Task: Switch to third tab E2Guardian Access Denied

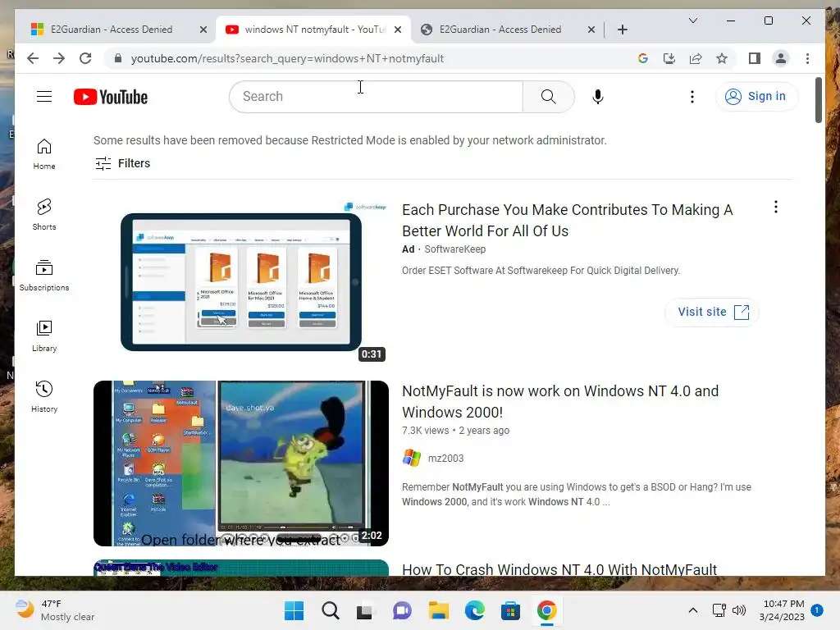Action: [x=500, y=30]
